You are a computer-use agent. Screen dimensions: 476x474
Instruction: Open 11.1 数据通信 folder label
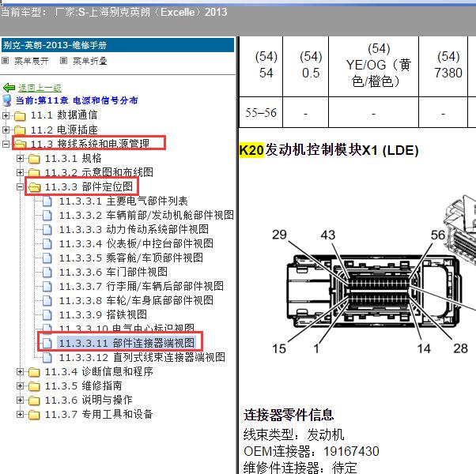(x=64, y=115)
